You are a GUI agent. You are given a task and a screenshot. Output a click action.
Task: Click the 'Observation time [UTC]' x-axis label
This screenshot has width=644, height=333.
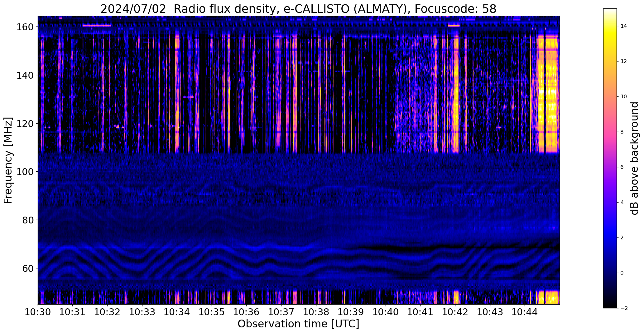(x=298, y=324)
